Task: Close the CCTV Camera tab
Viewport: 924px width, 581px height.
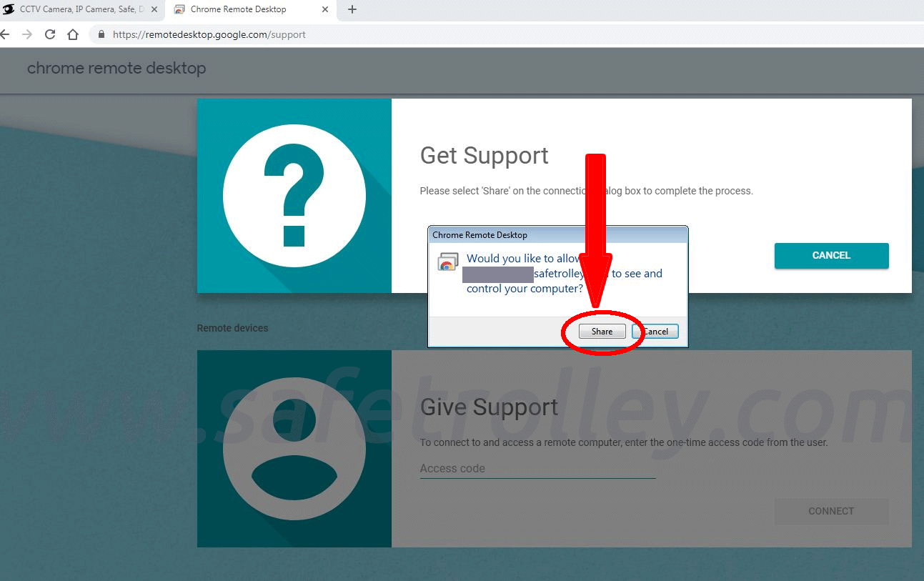Action: [x=154, y=10]
